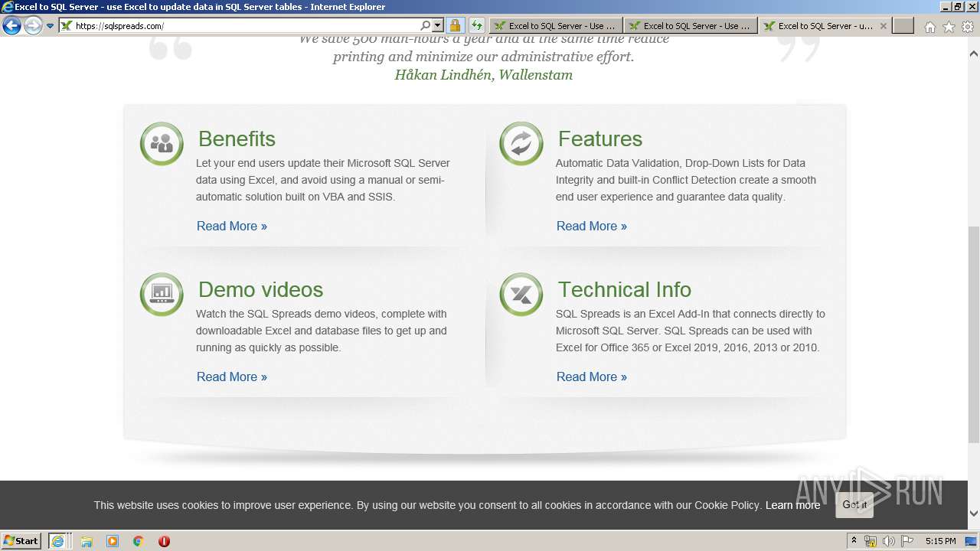Click the Demo videos screen icon
Image resolution: width=980 pixels, height=551 pixels.
[x=162, y=294]
